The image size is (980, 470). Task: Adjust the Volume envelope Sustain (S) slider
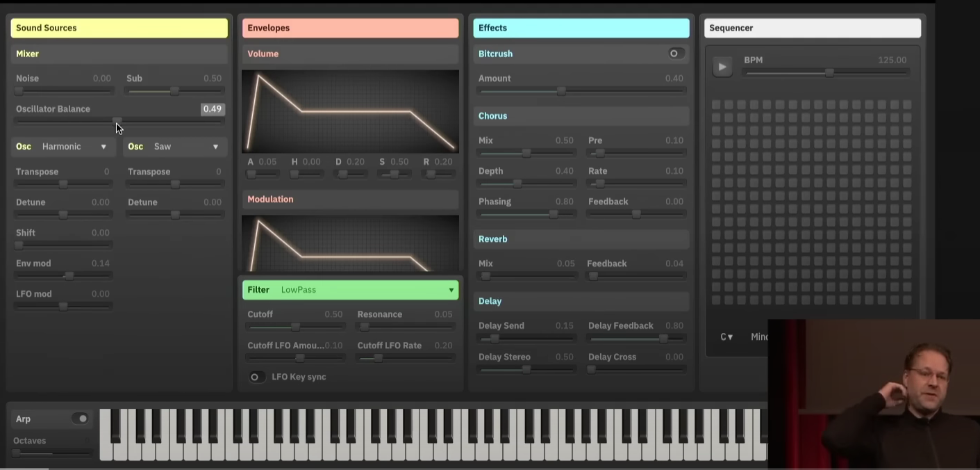pos(395,174)
